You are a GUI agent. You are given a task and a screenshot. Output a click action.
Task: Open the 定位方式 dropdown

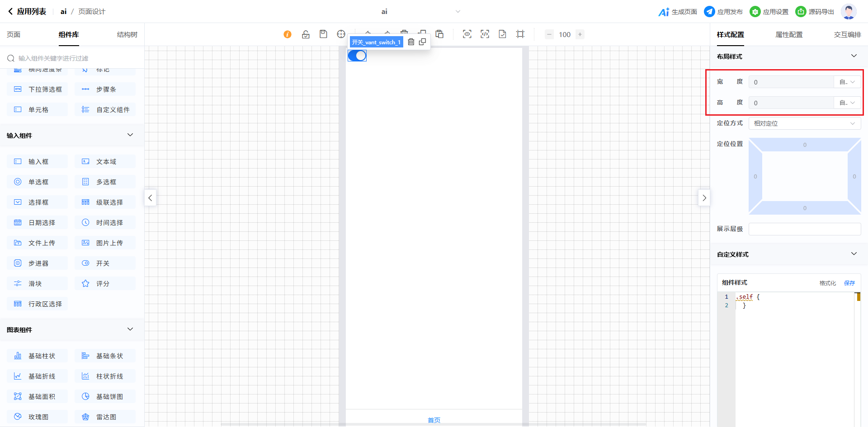tap(804, 123)
